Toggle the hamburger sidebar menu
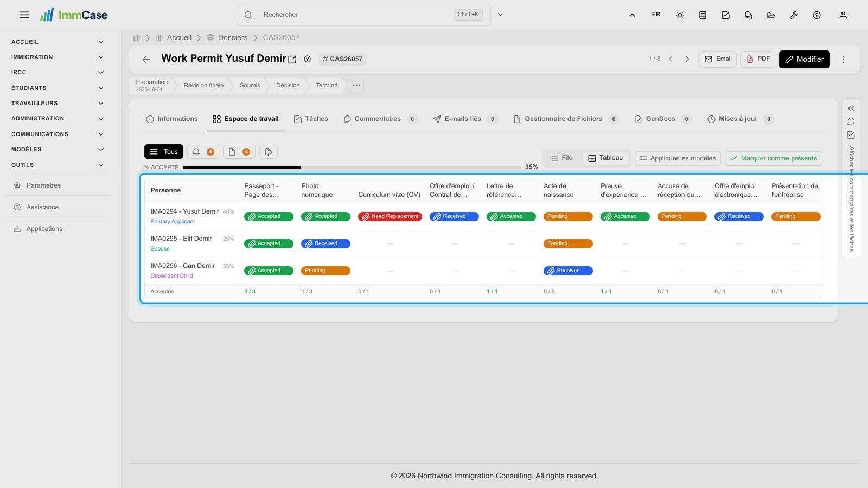The height and width of the screenshot is (488, 868). [x=24, y=15]
